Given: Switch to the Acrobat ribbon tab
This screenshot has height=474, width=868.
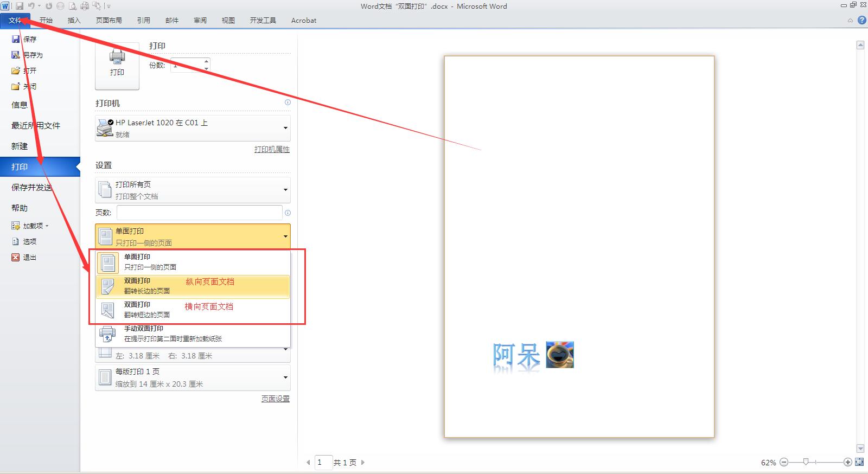Looking at the screenshot, I should click(x=304, y=21).
